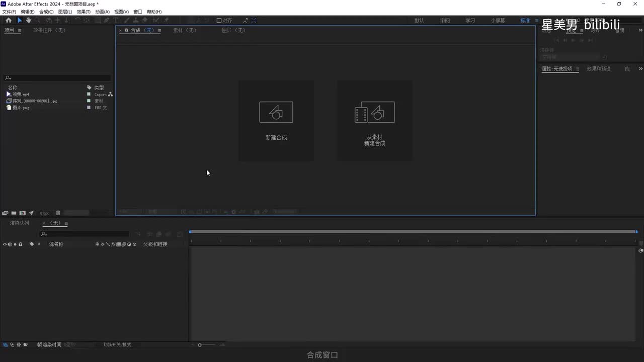Open the 属性: 无选择项 panel menu
644x362 pixels.
[x=578, y=69]
